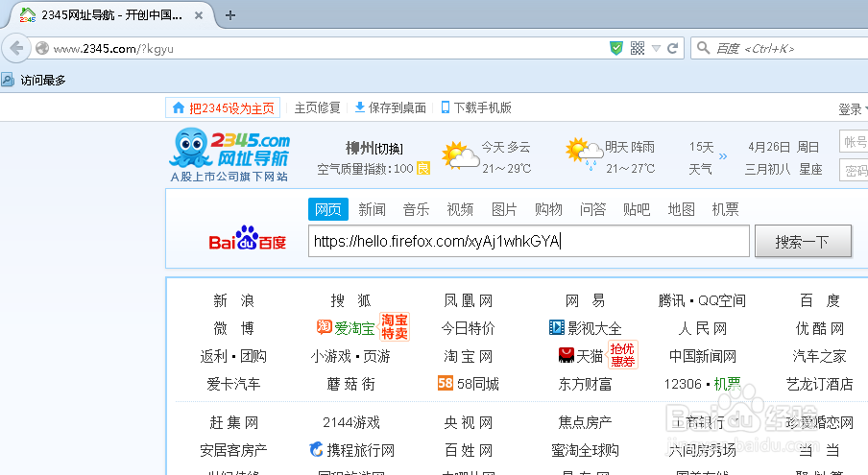Open the 腾讯 link
Screen dimensions: 868x475
click(x=671, y=300)
